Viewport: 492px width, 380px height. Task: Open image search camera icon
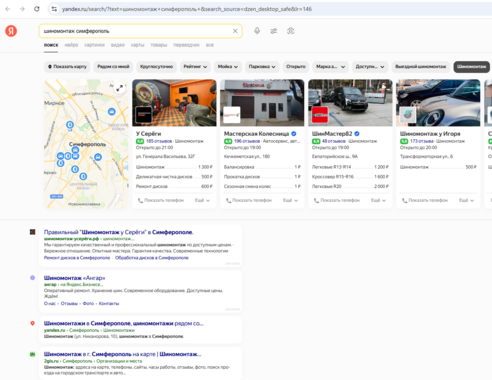coord(291,31)
